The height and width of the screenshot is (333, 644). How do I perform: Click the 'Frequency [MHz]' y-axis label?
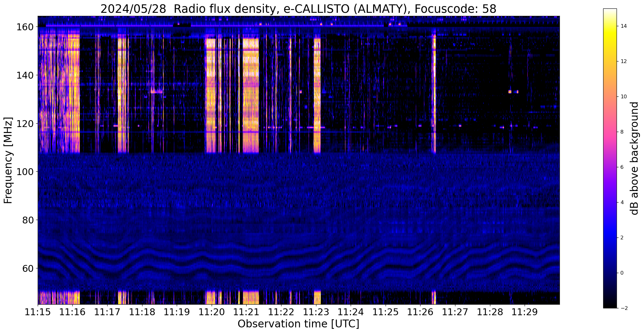pyautogui.click(x=8, y=160)
